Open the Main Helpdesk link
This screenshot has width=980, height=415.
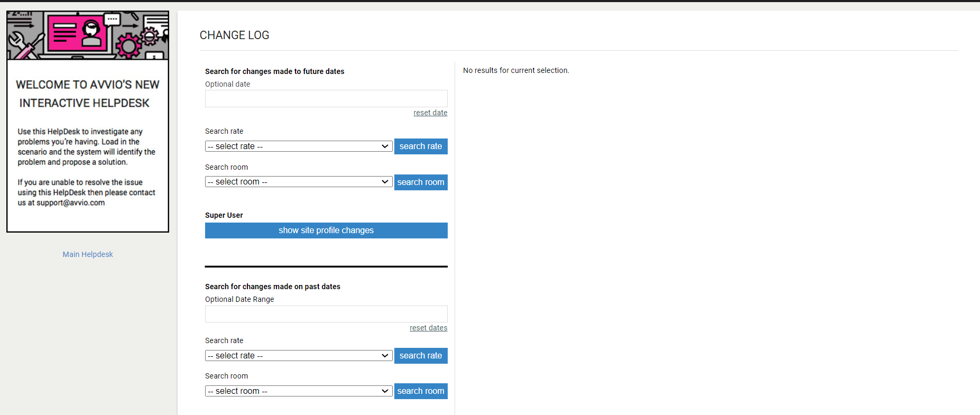tap(88, 254)
